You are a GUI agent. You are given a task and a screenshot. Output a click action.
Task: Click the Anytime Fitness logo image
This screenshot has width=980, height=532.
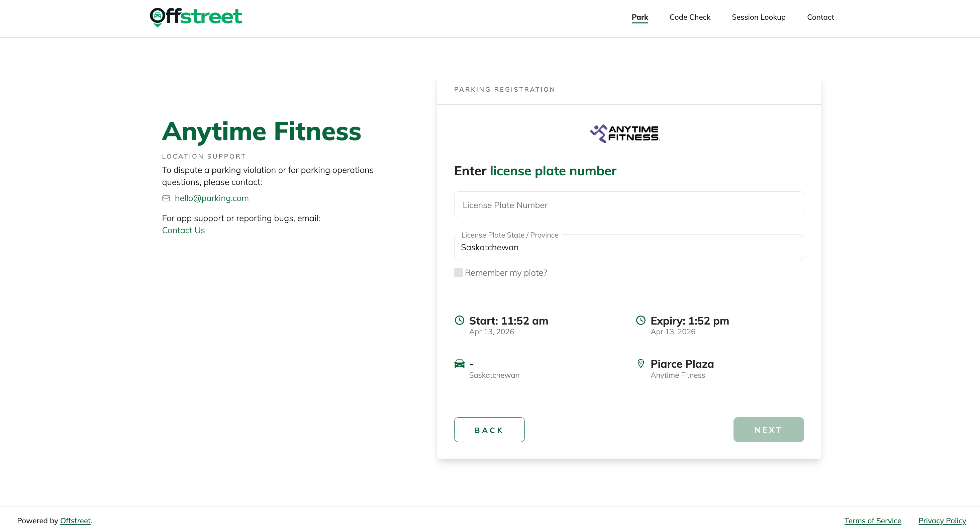pos(624,134)
